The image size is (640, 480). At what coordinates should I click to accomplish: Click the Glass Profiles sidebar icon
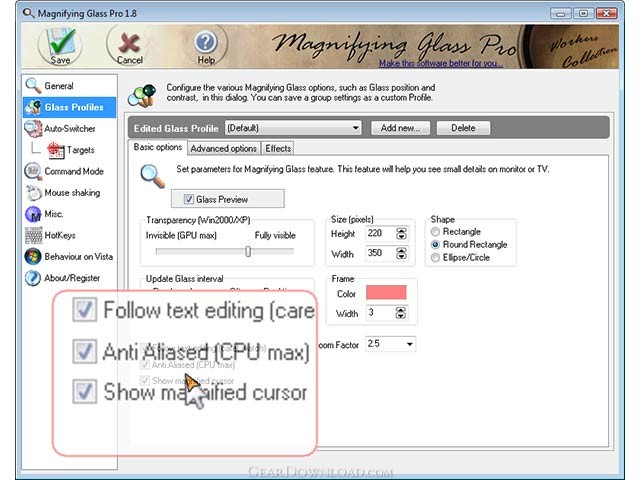pos(33,107)
